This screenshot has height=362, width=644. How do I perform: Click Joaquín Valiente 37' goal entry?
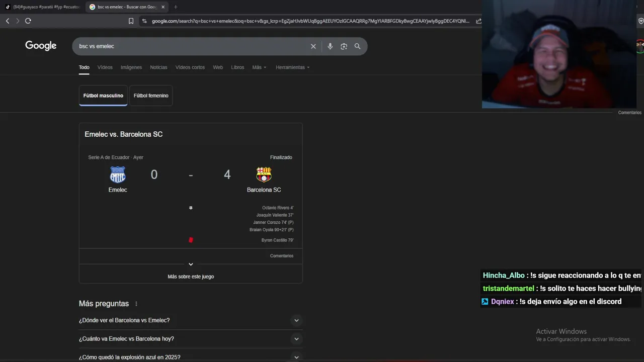[x=275, y=215]
